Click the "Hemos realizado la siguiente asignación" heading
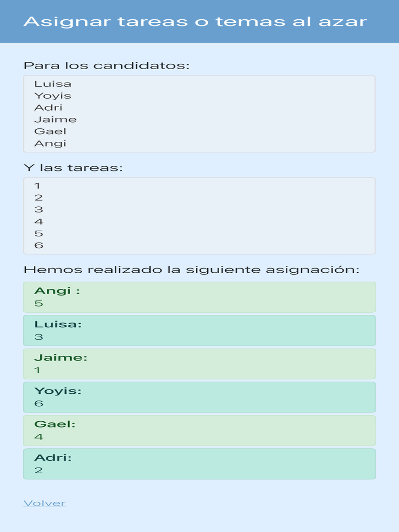Viewport: 399px width, 532px height. click(x=192, y=270)
